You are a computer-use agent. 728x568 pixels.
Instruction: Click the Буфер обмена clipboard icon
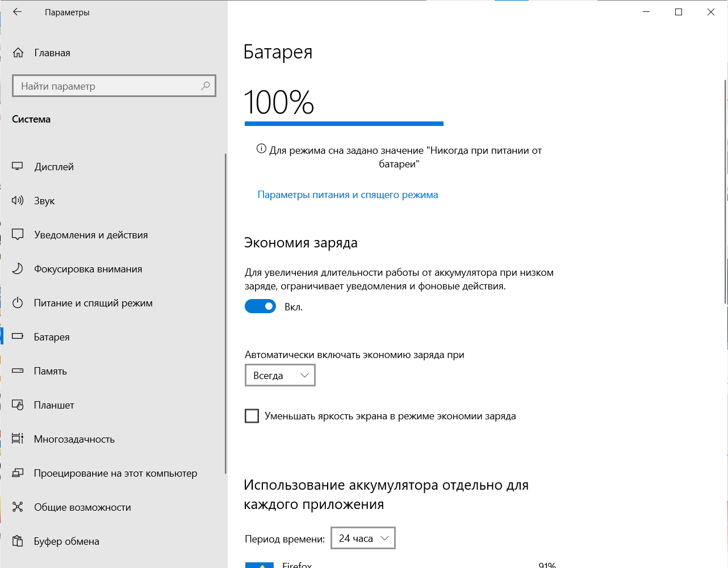(18, 541)
